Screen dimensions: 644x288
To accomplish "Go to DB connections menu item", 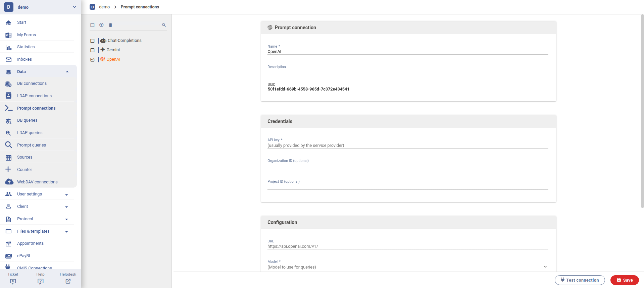I will click(x=32, y=83).
